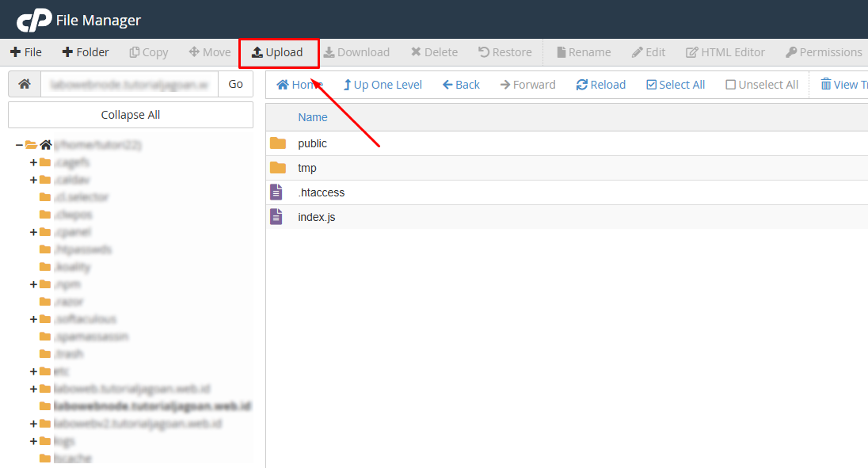Click the Delete toolbar button
This screenshot has width=868, height=468.
pos(435,52)
